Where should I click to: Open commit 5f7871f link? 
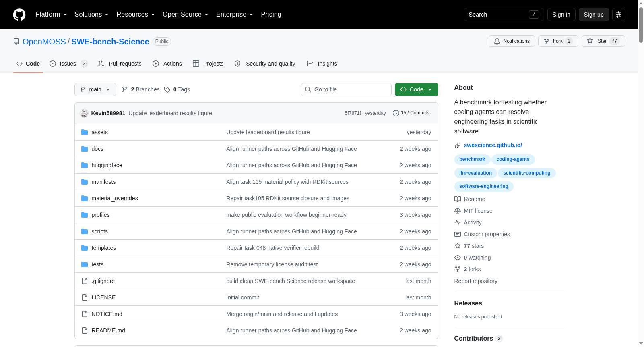tap(353, 113)
